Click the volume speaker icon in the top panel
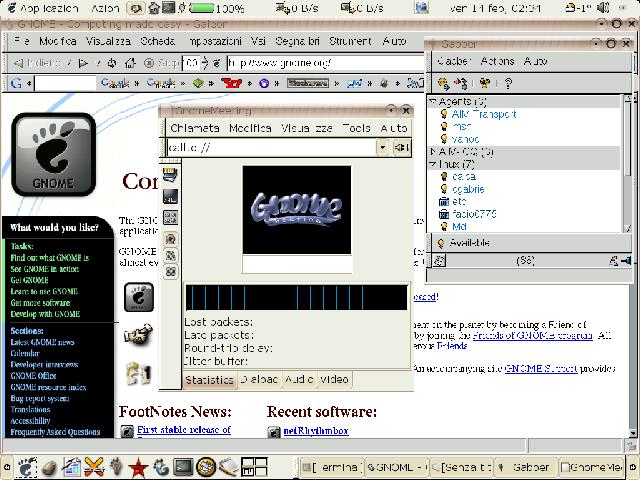 pyautogui.click(x=603, y=8)
